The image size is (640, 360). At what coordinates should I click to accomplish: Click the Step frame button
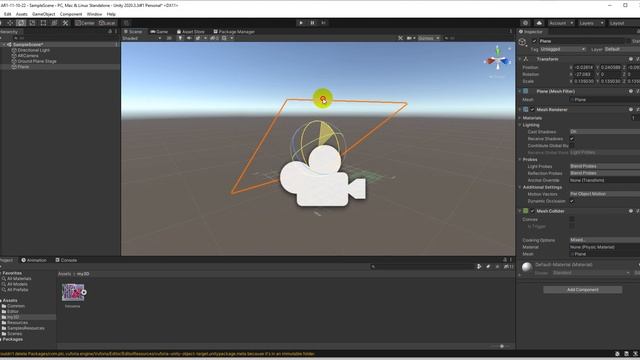(x=323, y=23)
